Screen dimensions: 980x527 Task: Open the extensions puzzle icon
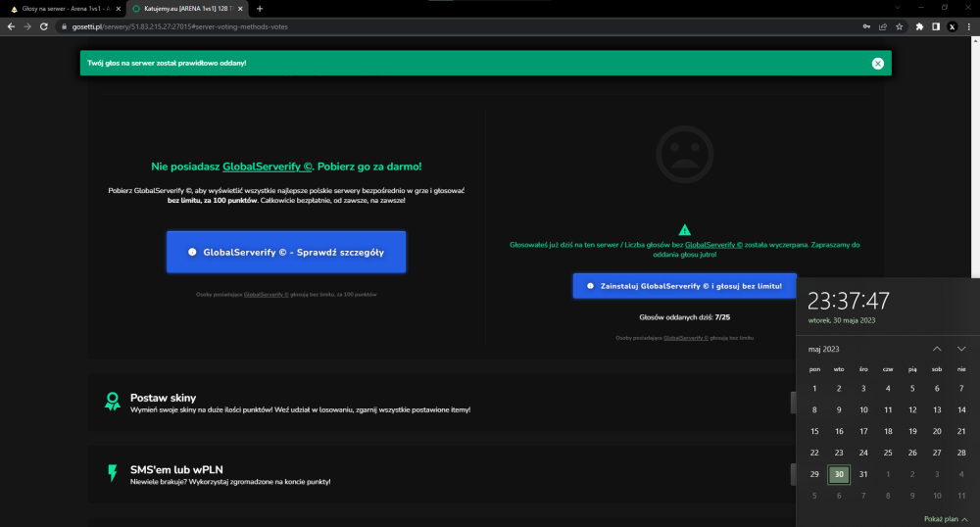[919, 26]
